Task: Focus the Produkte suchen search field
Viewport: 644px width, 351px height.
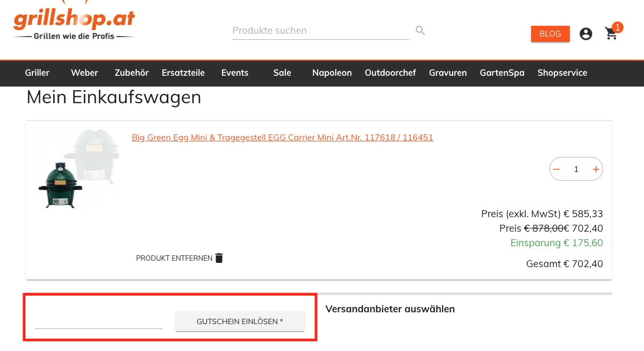Action: tap(320, 31)
